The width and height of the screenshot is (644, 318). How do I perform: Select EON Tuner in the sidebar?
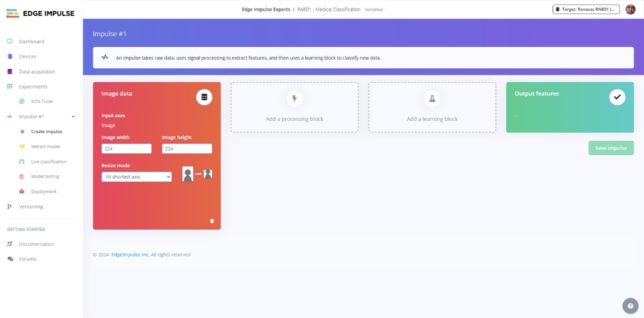click(x=42, y=101)
